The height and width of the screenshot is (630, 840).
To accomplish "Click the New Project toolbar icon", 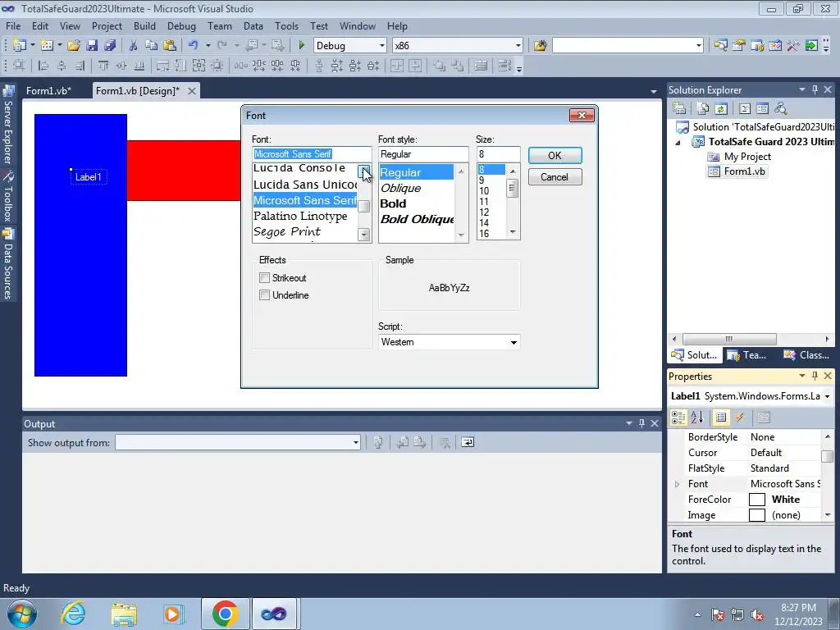I will pos(20,46).
